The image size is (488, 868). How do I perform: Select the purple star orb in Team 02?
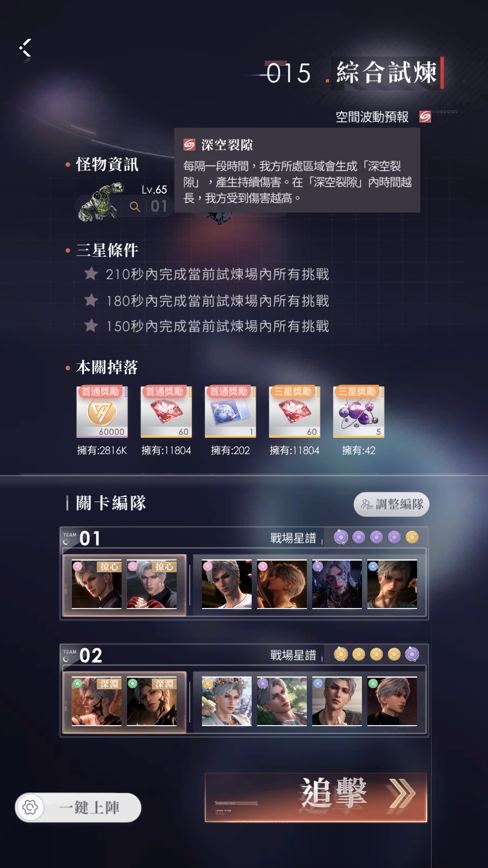pos(412,654)
